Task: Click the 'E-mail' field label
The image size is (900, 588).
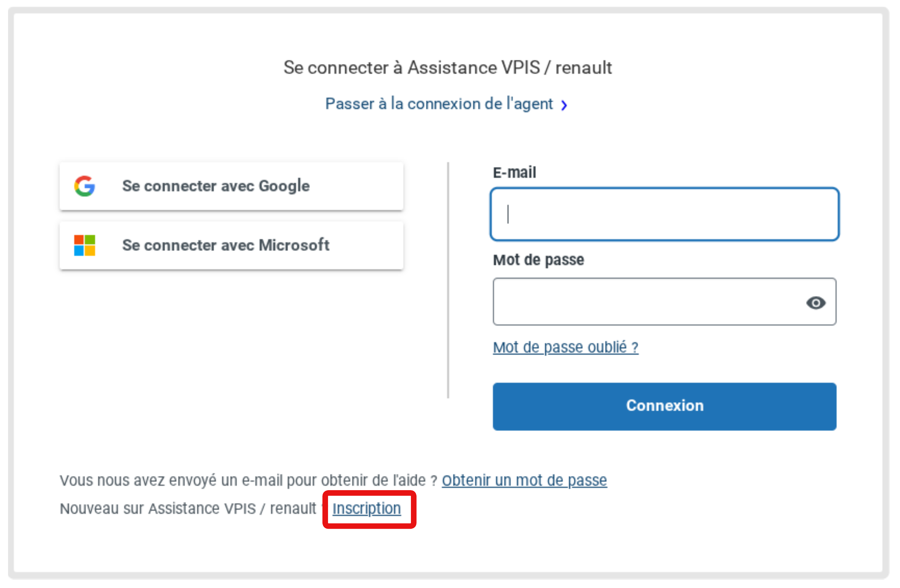Action: 514,173
